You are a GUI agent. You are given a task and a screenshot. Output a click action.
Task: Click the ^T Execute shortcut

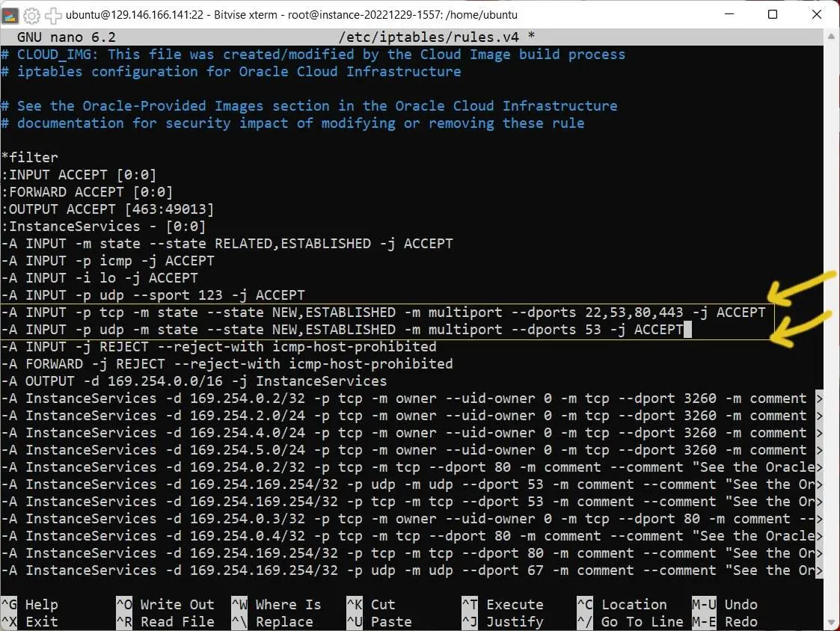coord(503,604)
